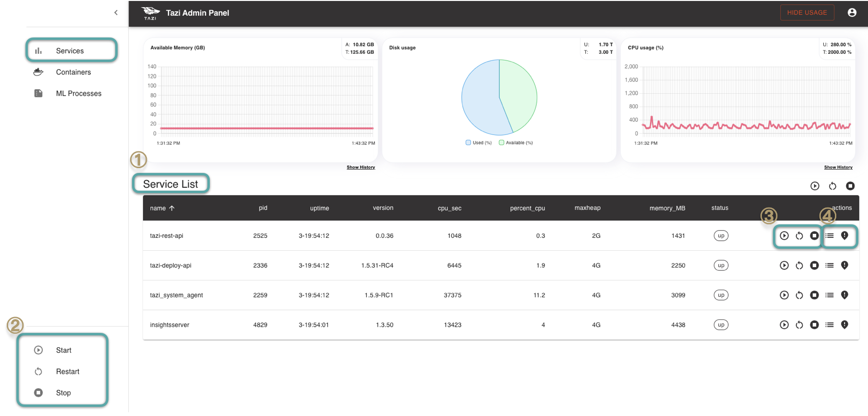Restart the tazi-rest-api service
Screen dimensions: 868x416
tap(799, 235)
